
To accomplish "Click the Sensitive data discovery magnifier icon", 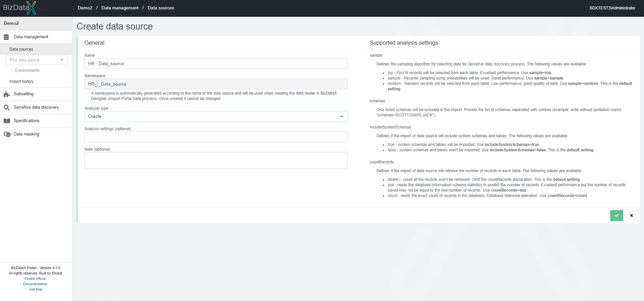I will pos(6,108).
